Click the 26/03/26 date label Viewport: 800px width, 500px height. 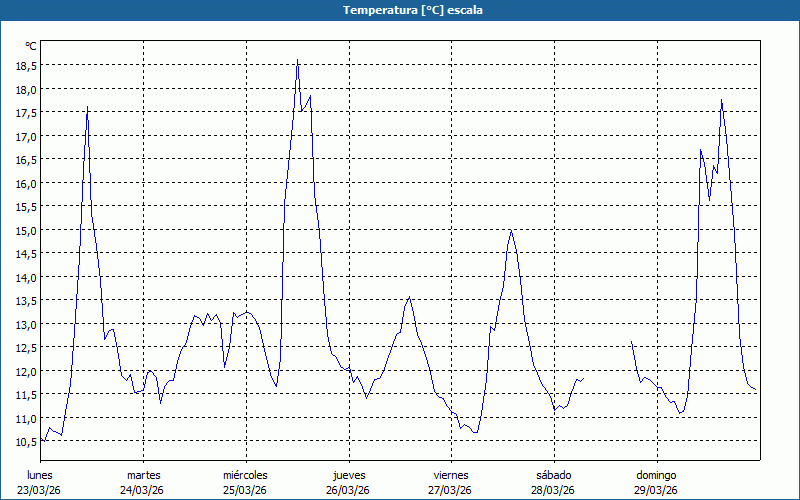click(348, 490)
